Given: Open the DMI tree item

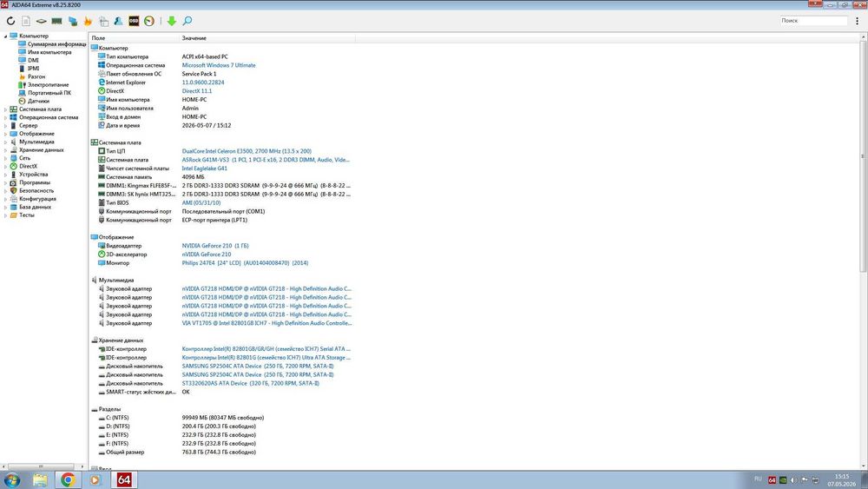Looking at the screenshot, I should pyautogui.click(x=33, y=60).
